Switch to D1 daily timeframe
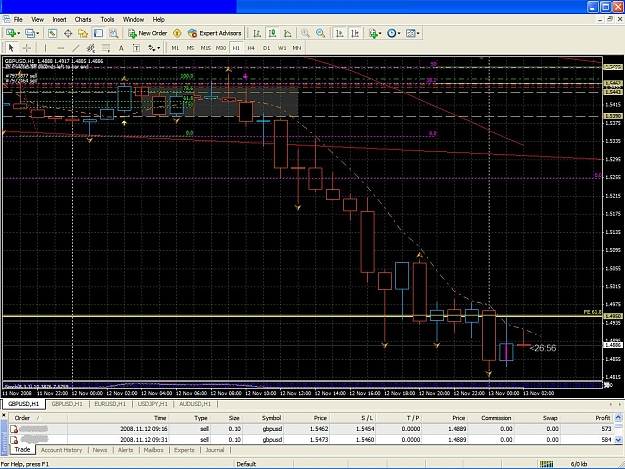Viewport: 625px width, 469px height. pos(266,48)
